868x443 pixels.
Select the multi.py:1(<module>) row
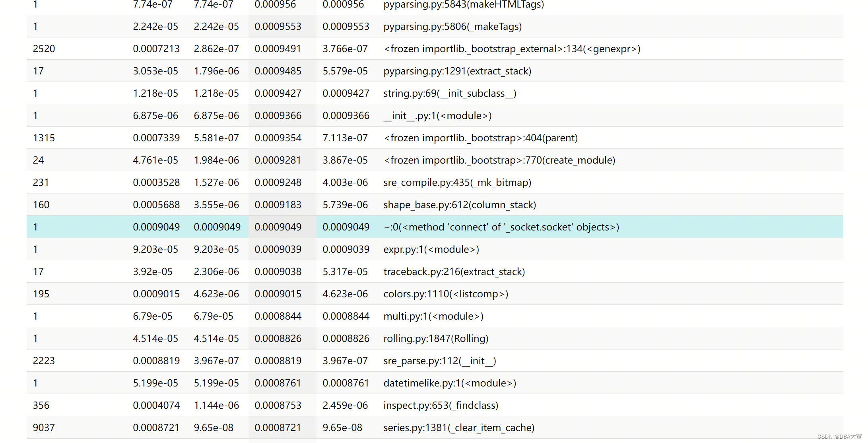(433, 316)
